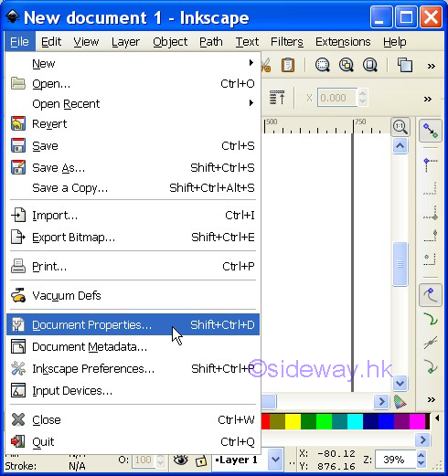The height and width of the screenshot is (476, 448).
Task: Toggle snap bounding box corners button
Action: tap(431, 164)
